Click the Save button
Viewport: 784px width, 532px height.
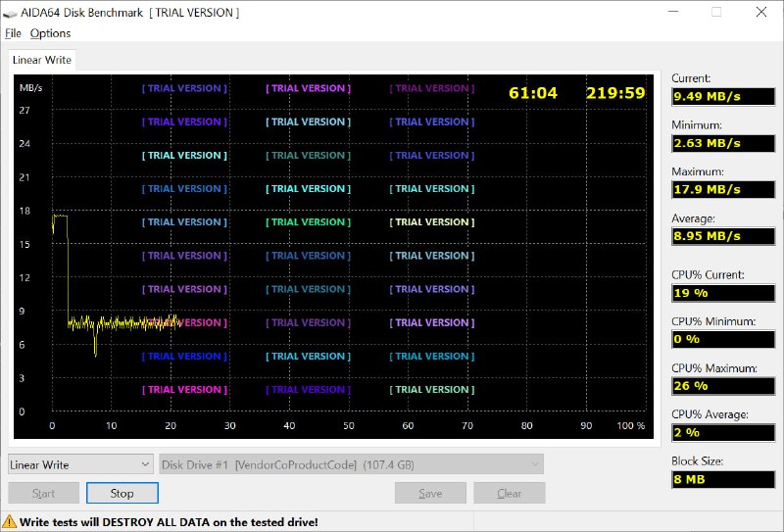tap(430, 494)
